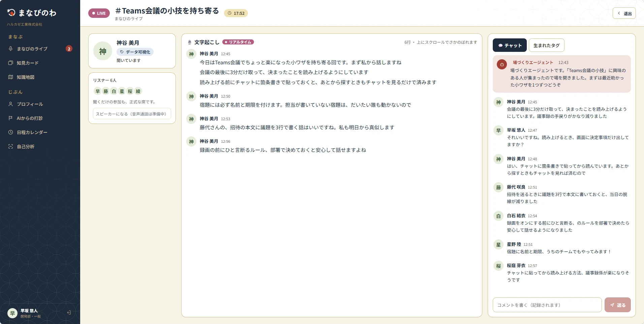
Task: Open 知見カード in the sidebar
Action: [40, 63]
